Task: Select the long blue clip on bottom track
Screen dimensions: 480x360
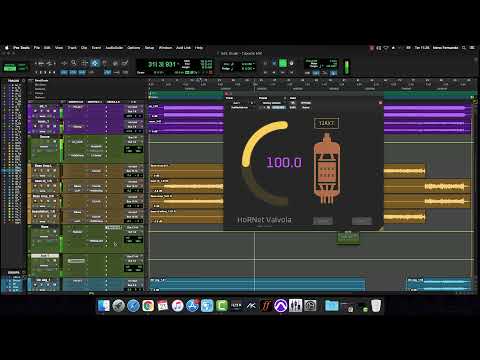Action: 257,284
